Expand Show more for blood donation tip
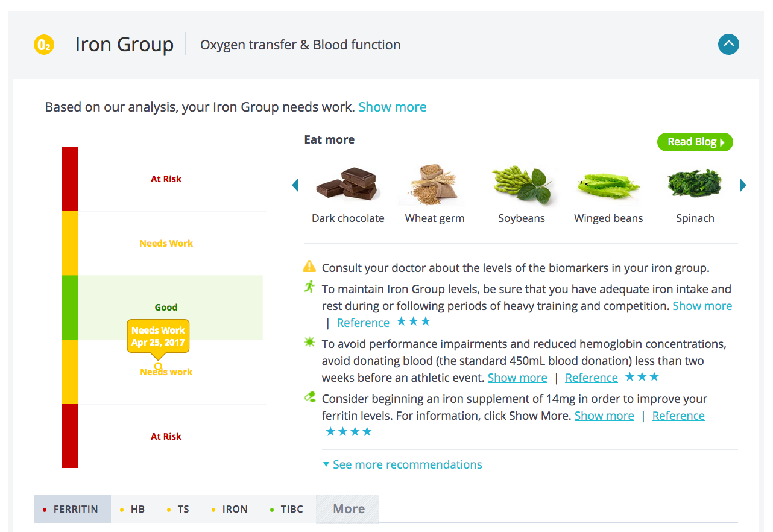The height and width of the screenshot is (532, 773). click(x=517, y=378)
